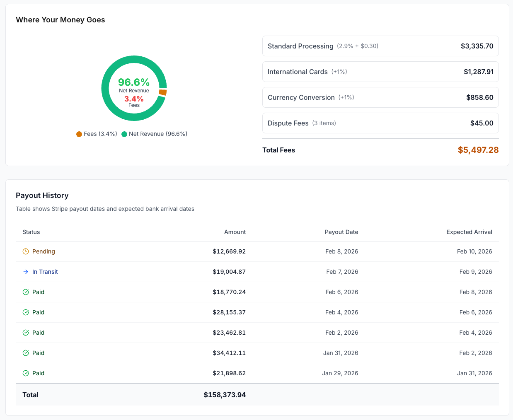Select the $12,669.92 pending payout amount

(229, 251)
